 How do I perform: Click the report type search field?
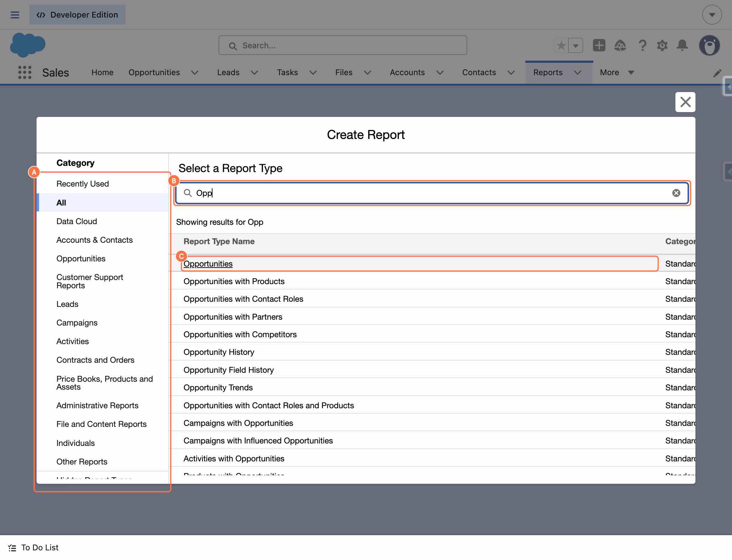432,193
